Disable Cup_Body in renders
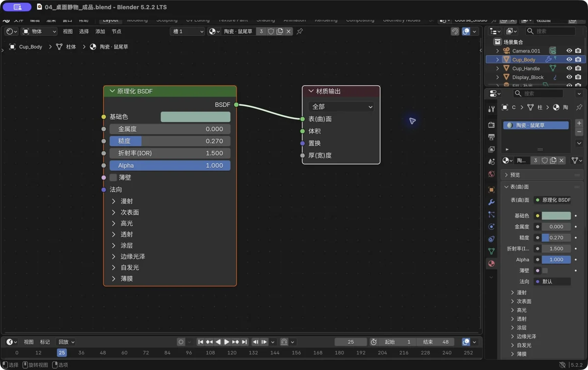The height and width of the screenshot is (370, 588). point(578,59)
